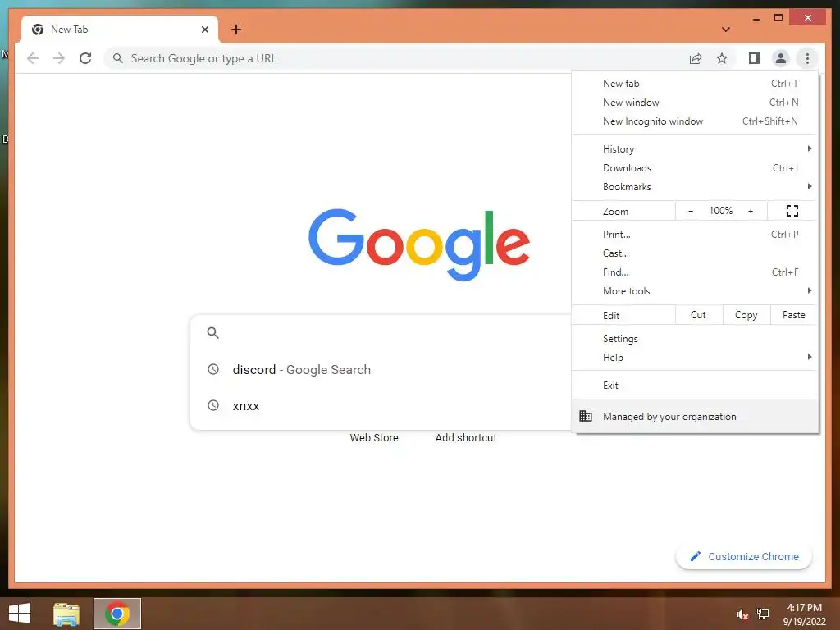
Task: Click the pencil icon in Customize Chrome
Action: [x=696, y=556]
